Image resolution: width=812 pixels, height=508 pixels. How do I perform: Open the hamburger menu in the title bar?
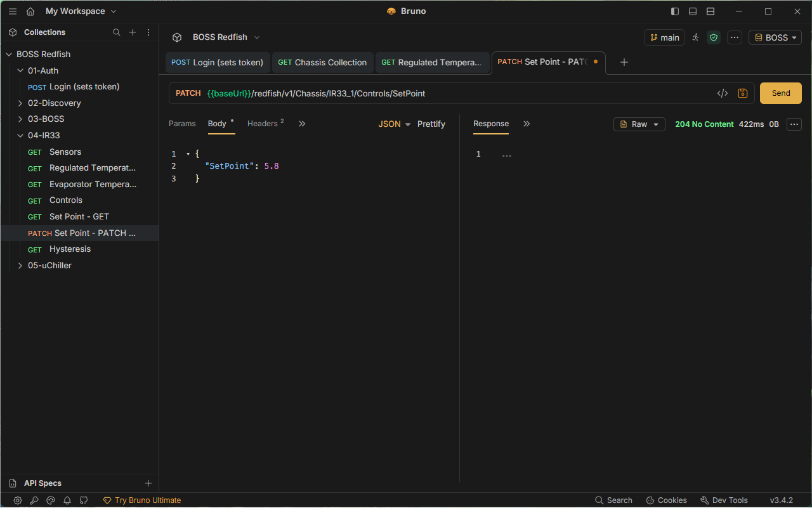click(13, 11)
